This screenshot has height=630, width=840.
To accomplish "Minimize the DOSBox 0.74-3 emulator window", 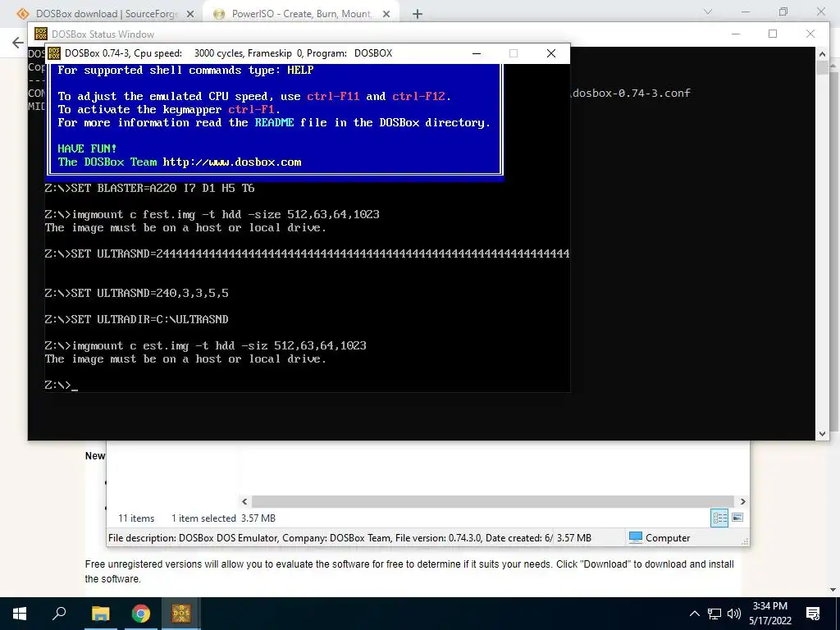I will pyautogui.click(x=477, y=53).
